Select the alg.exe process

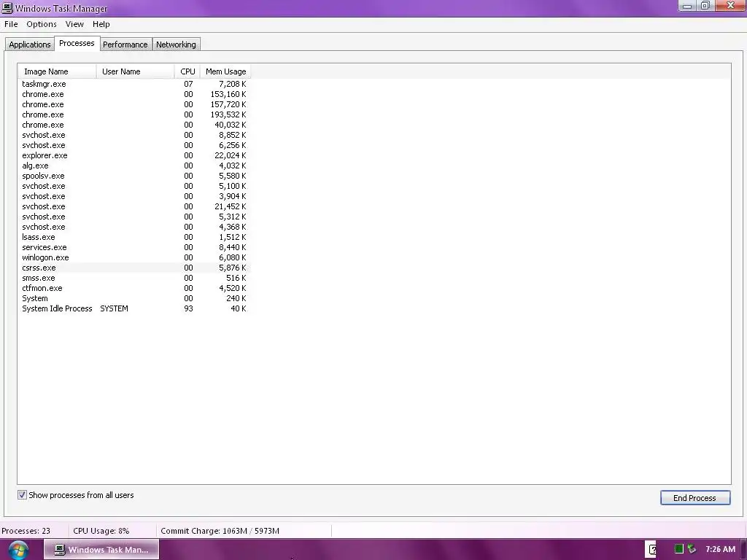pos(134,166)
